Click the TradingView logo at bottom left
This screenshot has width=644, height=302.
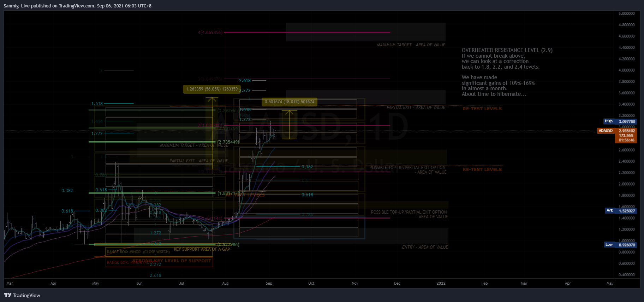click(22, 295)
